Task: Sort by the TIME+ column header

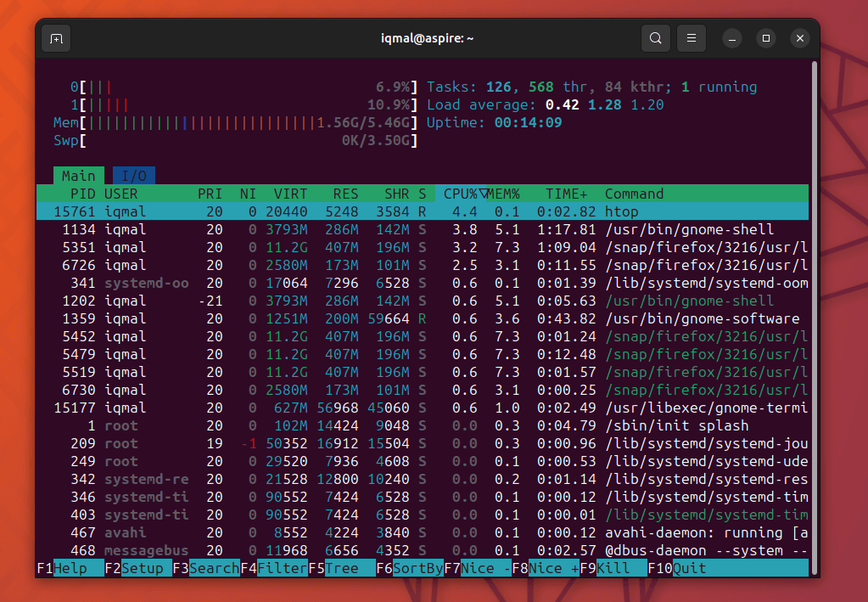Action: pyautogui.click(x=566, y=194)
